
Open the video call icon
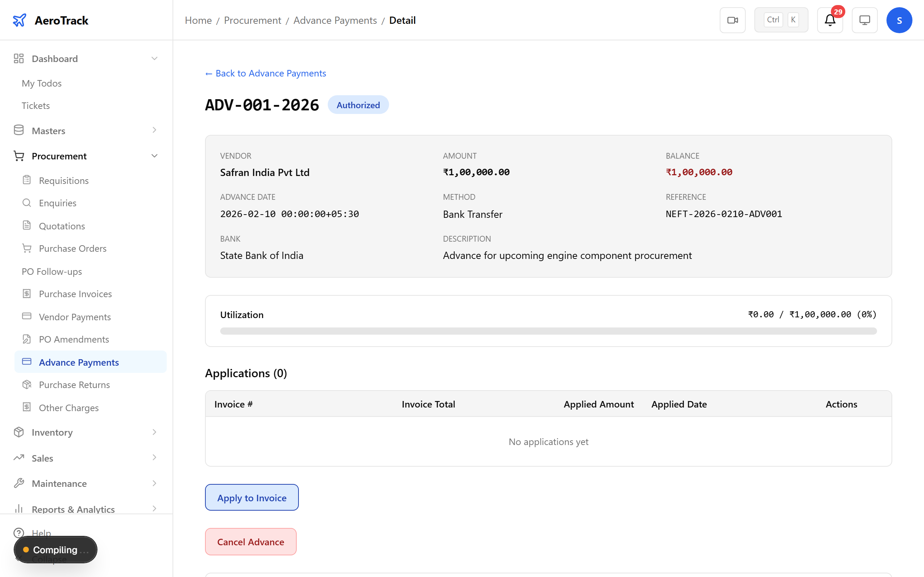coord(732,20)
